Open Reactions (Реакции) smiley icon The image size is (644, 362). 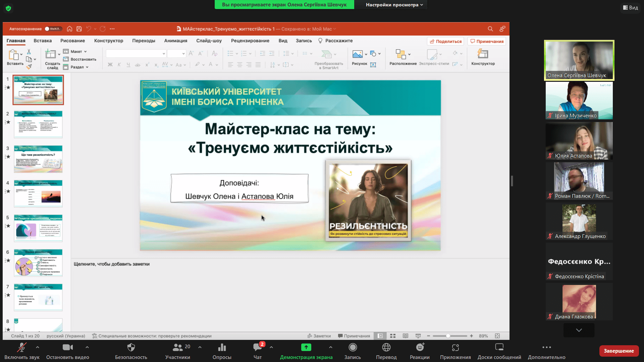click(x=420, y=348)
